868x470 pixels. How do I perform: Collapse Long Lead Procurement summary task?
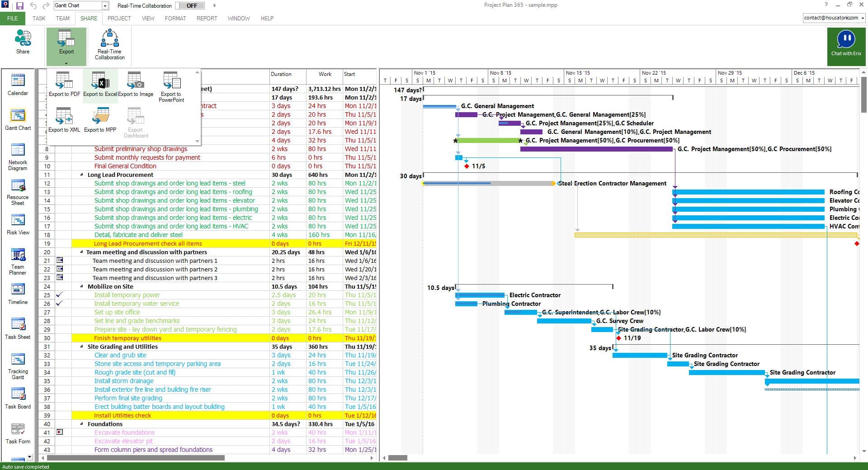pyautogui.click(x=81, y=175)
